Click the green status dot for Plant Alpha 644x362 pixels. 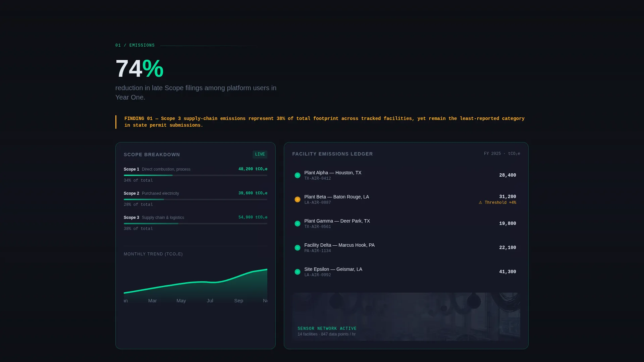tap(297, 175)
